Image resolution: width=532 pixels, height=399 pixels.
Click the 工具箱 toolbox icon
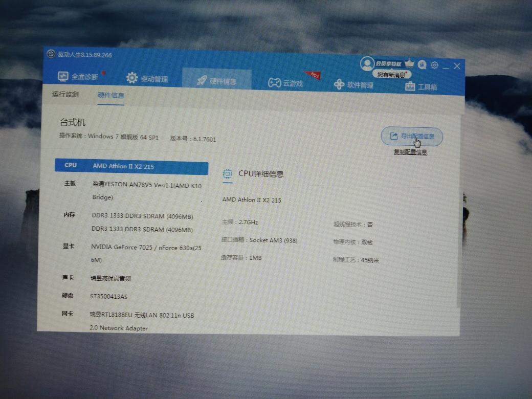pos(410,86)
